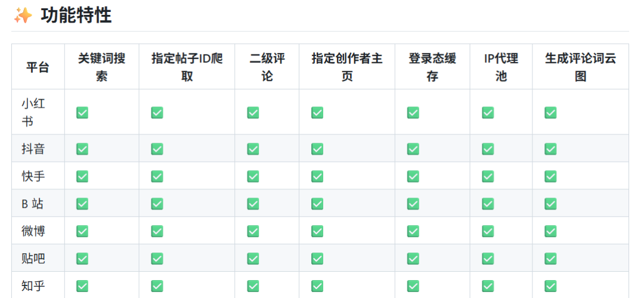The image size is (644, 298).
Task: Click 小红书 checkmark under 指定帖子ID爬取
Action: pos(157,112)
